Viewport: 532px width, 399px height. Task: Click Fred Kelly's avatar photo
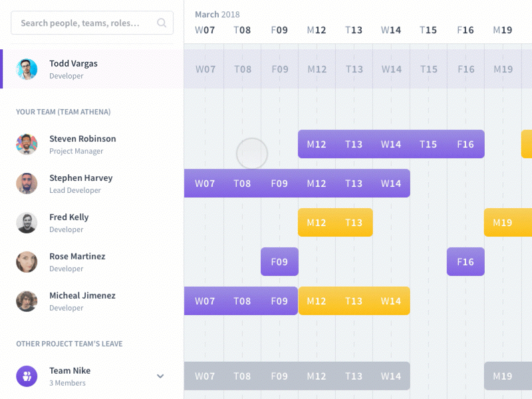27,223
